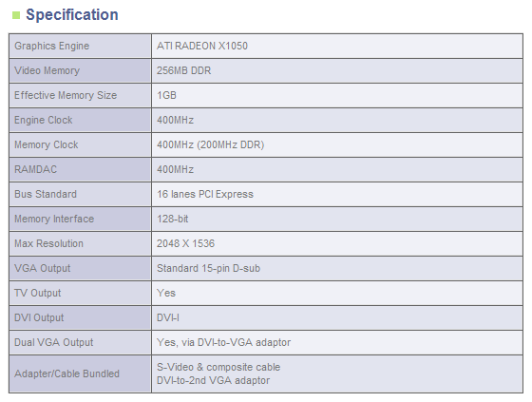Select the Video Memory label cell

tap(80, 70)
